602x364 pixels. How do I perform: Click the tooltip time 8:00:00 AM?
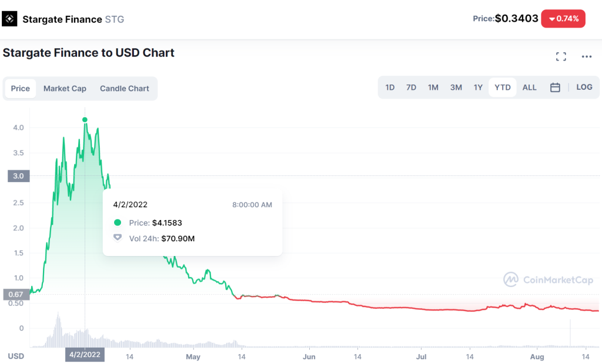(252, 205)
